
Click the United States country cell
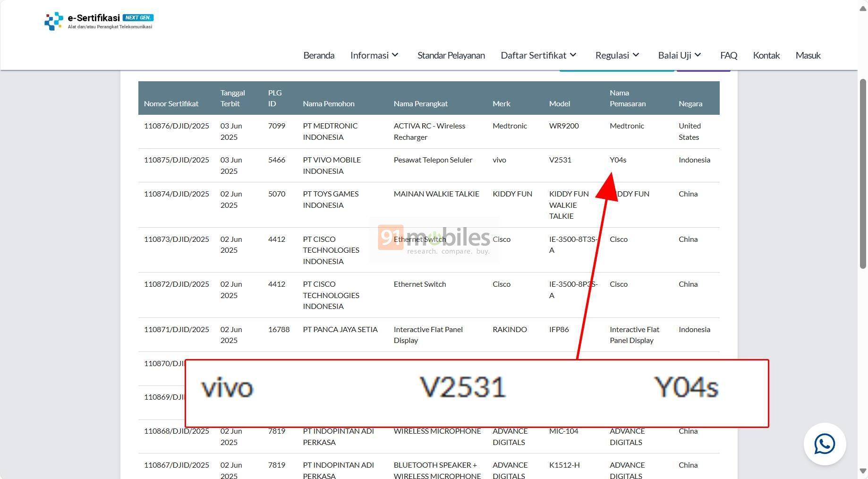point(689,131)
